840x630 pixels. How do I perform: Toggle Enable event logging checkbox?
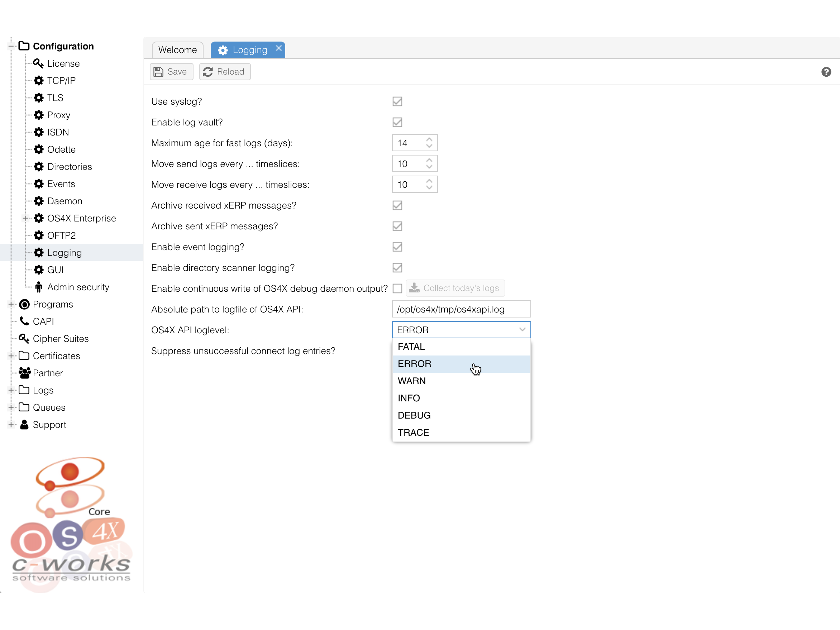point(397,247)
